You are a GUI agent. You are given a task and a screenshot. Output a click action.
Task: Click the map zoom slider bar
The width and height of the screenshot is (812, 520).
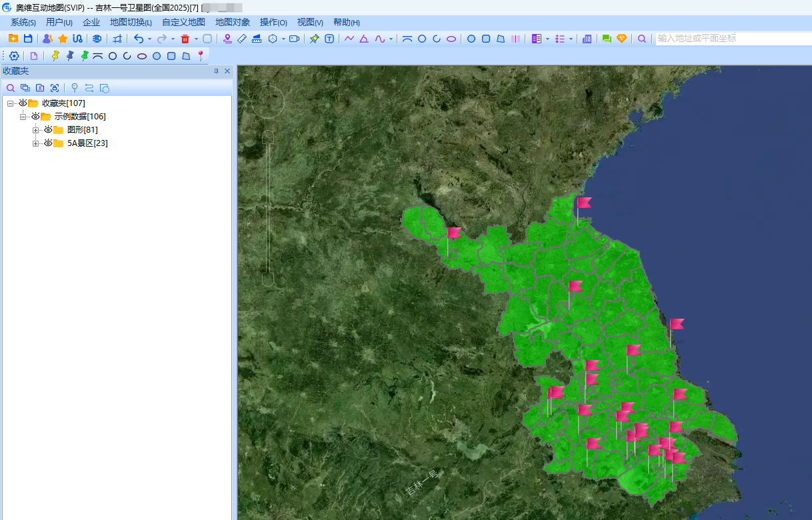point(268,208)
